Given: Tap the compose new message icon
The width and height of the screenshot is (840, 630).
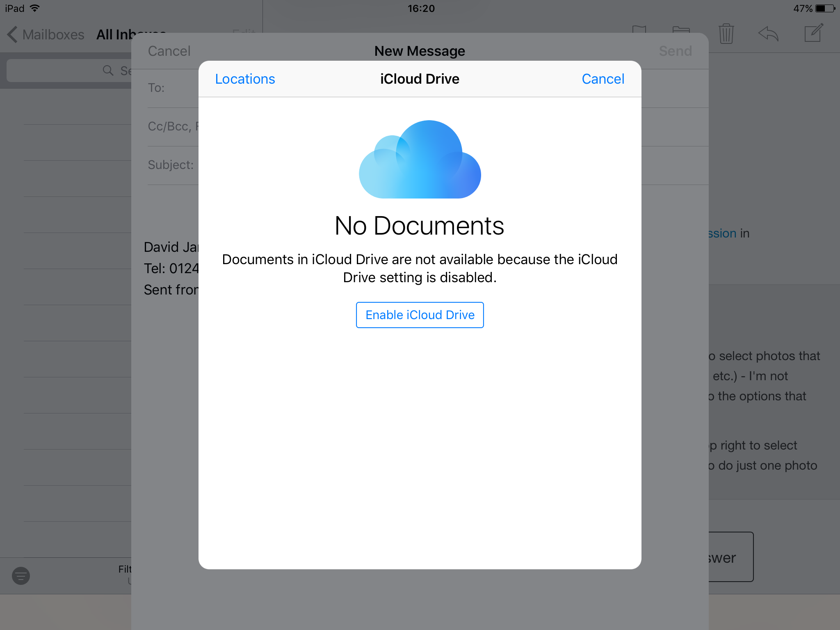Looking at the screenshot, I should 814,33.
